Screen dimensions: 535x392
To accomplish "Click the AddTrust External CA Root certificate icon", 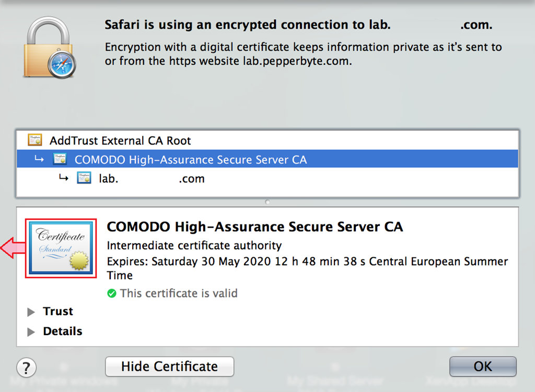I will 35,140.
